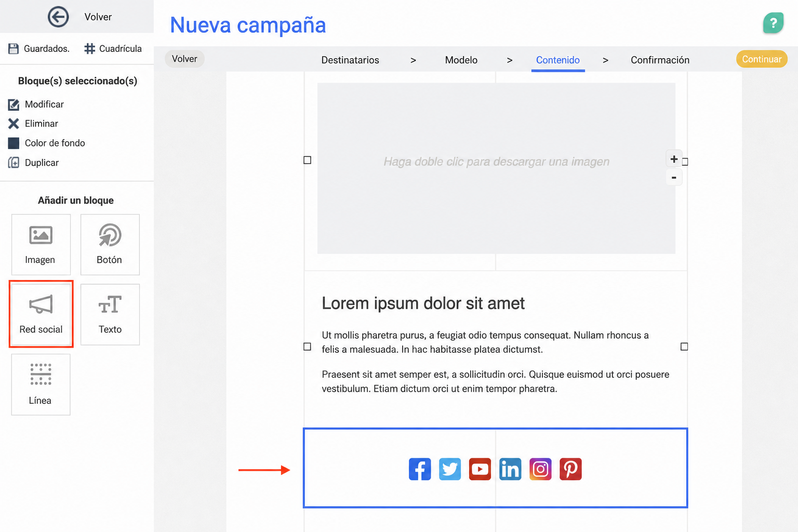Click the Bloque(s) seleccionado(s) heading
798x532 pixels.
(78, 81)
